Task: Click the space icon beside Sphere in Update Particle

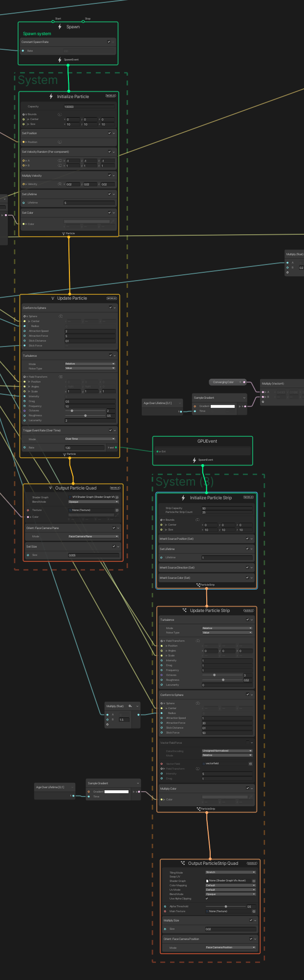Action: tap(61, 316)
